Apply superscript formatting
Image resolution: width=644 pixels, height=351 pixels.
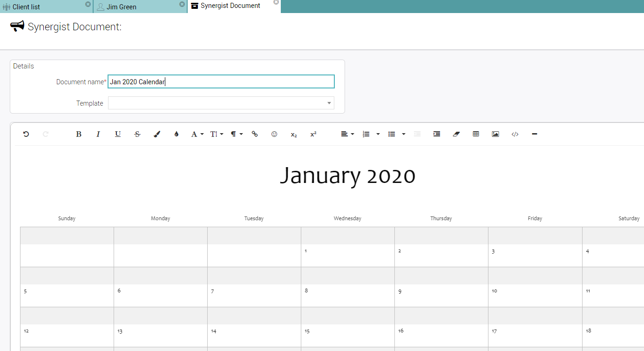(313, 134)
